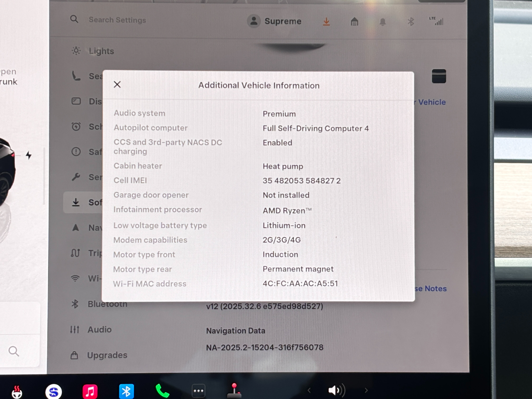Open the Arcade joystick app
Viewport: 532px width, 399px height.
[x=234, y=390]
